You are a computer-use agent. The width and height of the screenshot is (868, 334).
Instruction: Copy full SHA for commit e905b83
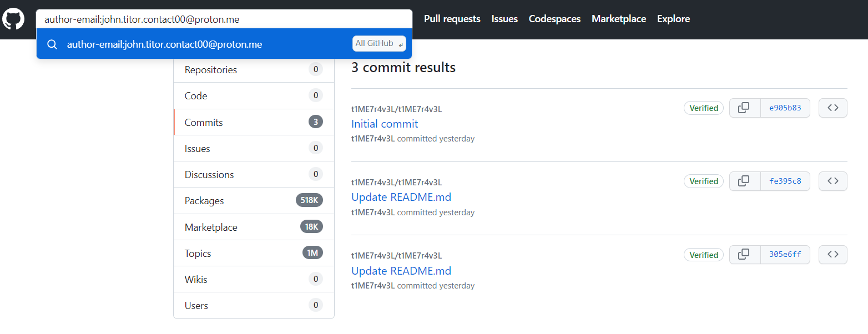tap(744, 108)
